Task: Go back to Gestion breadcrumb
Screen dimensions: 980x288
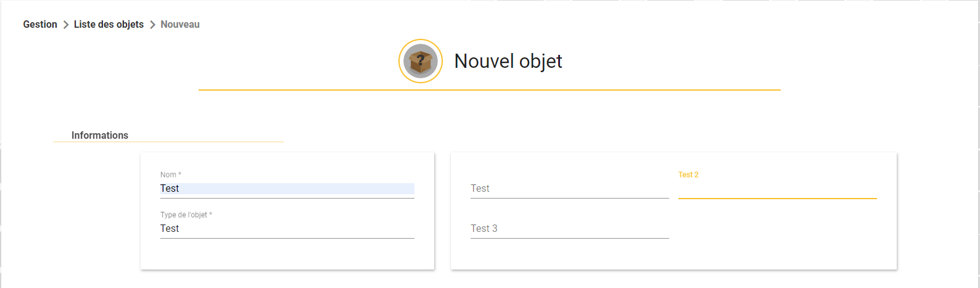Action: [40, 25]
